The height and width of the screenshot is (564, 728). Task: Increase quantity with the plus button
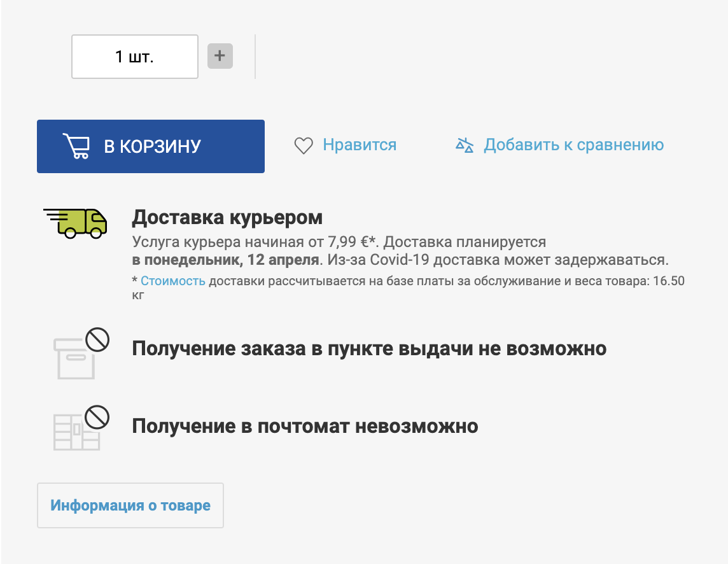click(x=220, y=56)
